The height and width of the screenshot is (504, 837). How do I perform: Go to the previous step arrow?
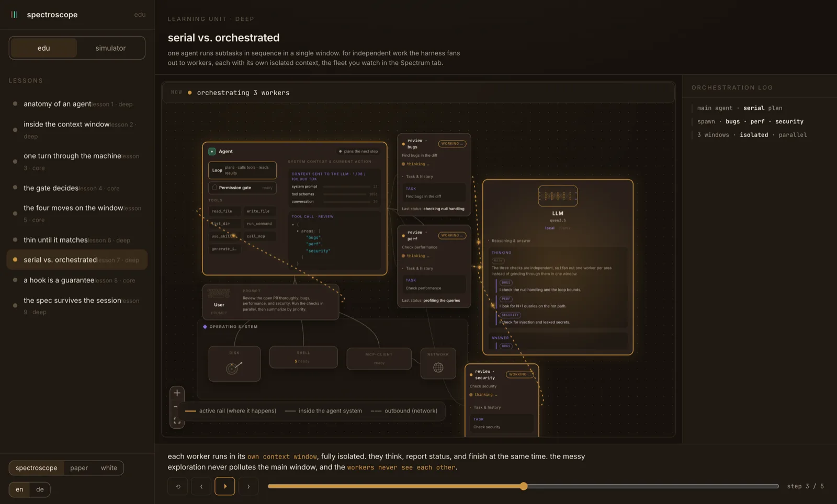(x=201, y=486)
